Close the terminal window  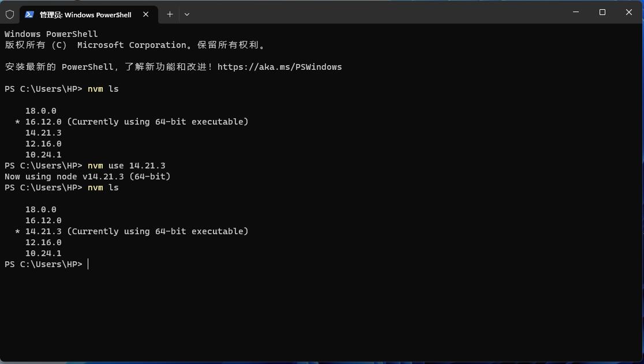click(629, 12)
